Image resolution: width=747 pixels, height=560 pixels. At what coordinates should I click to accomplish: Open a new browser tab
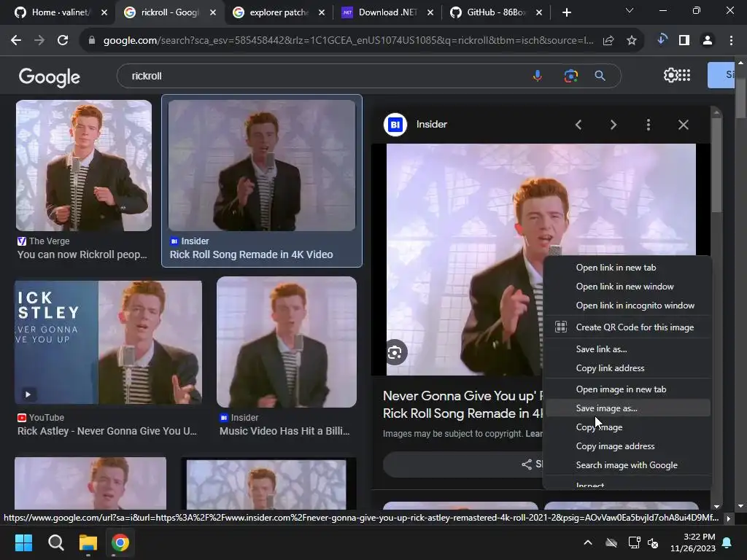(x=566, y=13)
